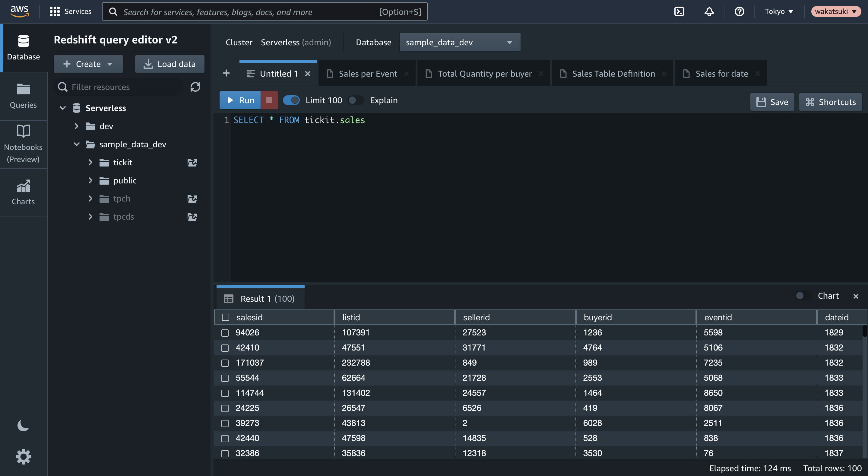868x476 pixels.
Task: Open the Services menu
Action: 71,11
